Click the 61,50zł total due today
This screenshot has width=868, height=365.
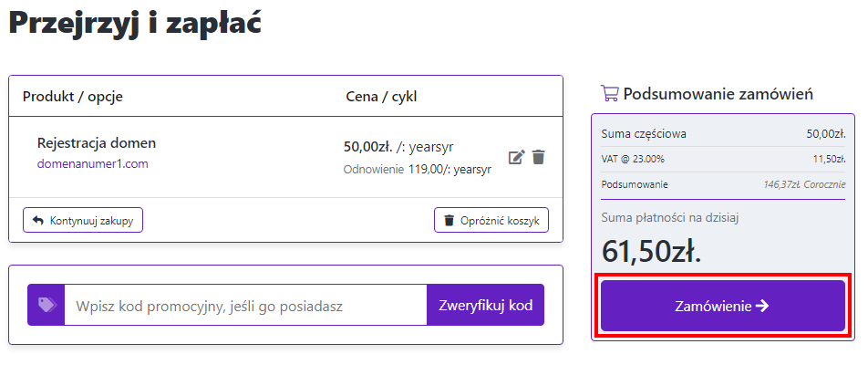(x=652, y=250)
